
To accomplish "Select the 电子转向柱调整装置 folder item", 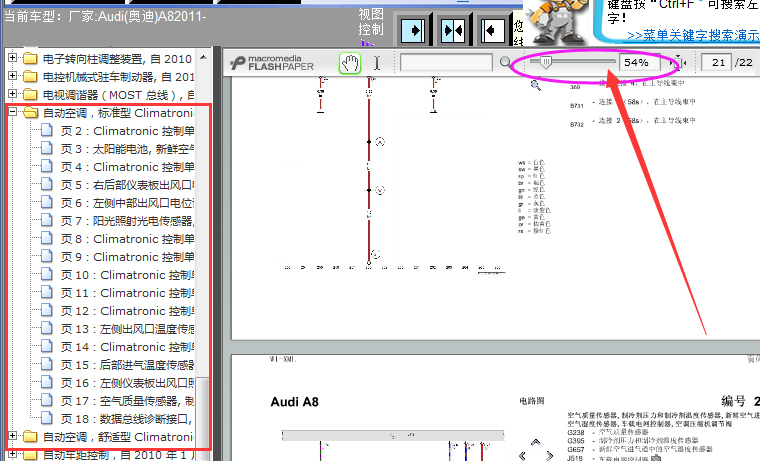I will click(117, 59).
